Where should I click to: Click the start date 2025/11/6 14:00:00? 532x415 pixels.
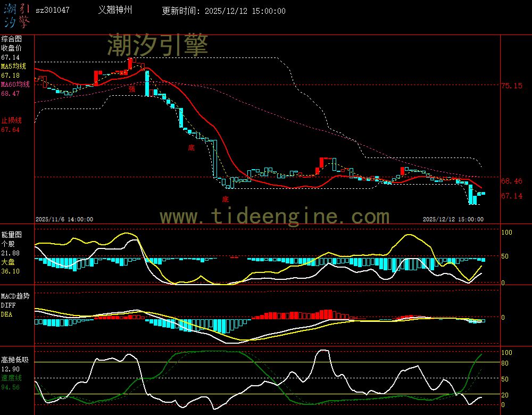pos(64,219)
